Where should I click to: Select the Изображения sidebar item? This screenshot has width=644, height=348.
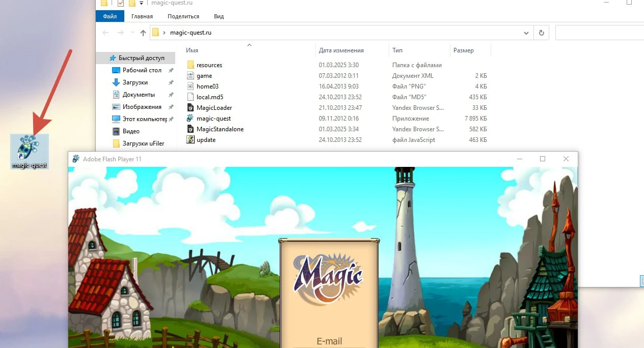pos(142,107)
